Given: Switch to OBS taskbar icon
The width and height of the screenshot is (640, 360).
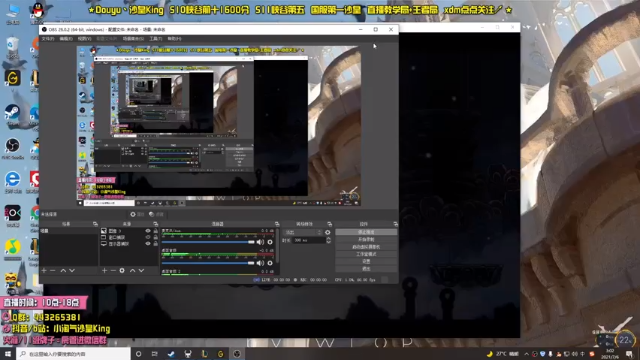Looking at the screenshot, I should click(x=237, y=354).
